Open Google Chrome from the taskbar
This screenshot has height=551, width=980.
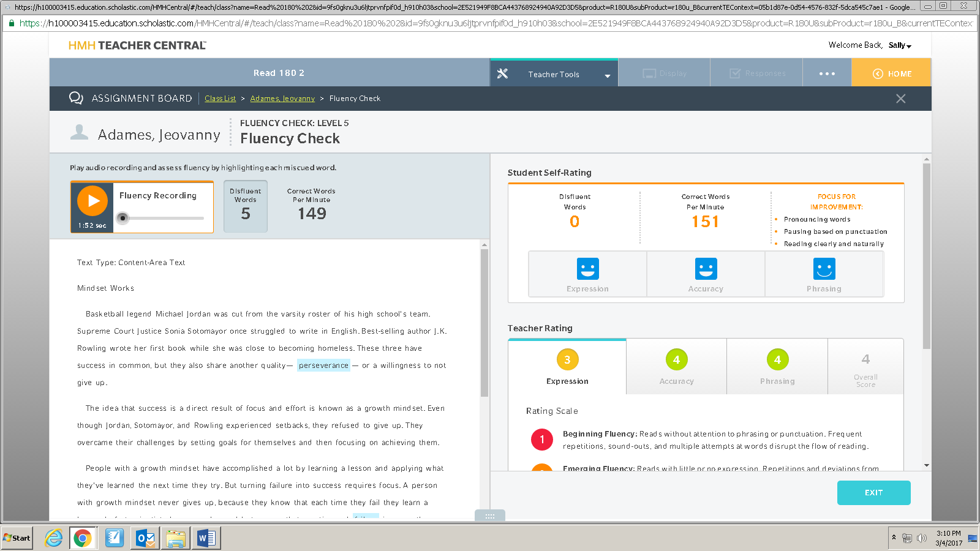[x=83, y=538]
